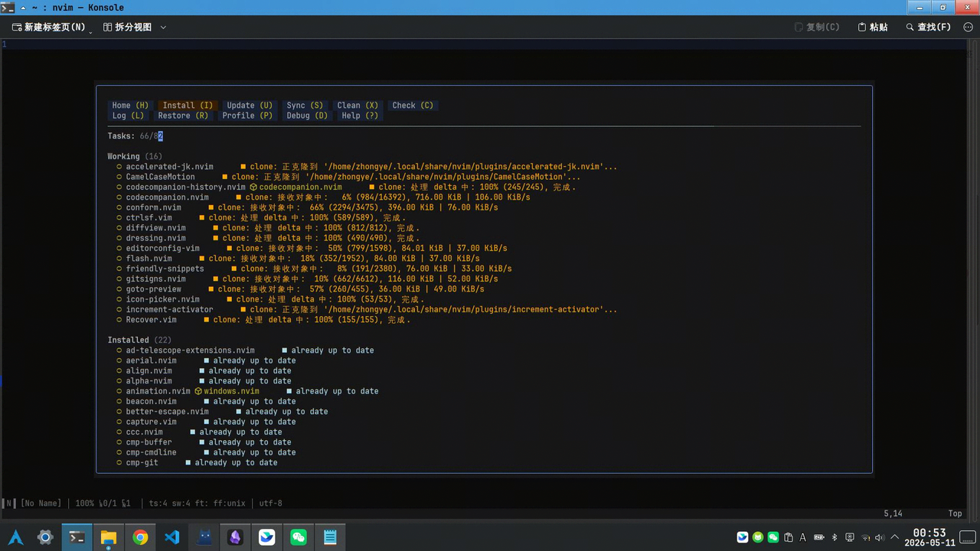Open Obsidian from the taskbar
Screen dimensions: 980x551
click(x=235, y=537)
